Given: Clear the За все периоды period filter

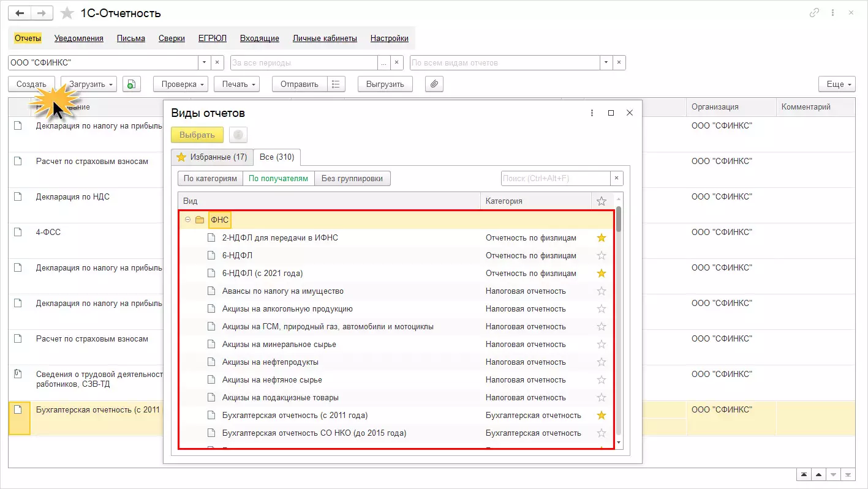Looking at the screenshot, I should coord(398,62).
